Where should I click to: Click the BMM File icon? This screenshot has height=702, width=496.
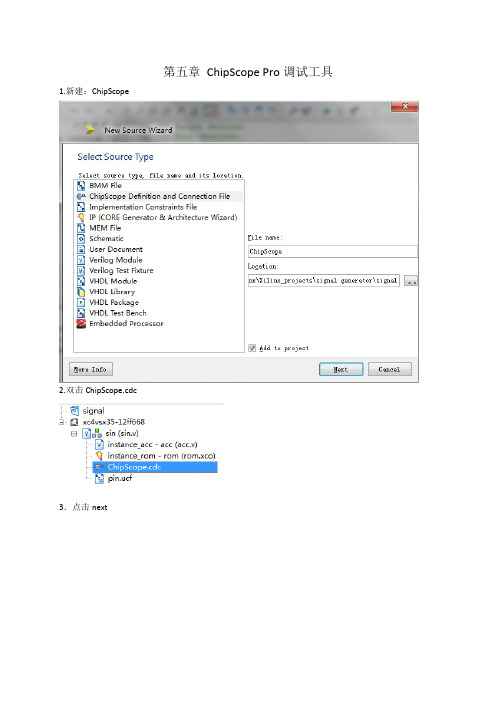[81, 185]
